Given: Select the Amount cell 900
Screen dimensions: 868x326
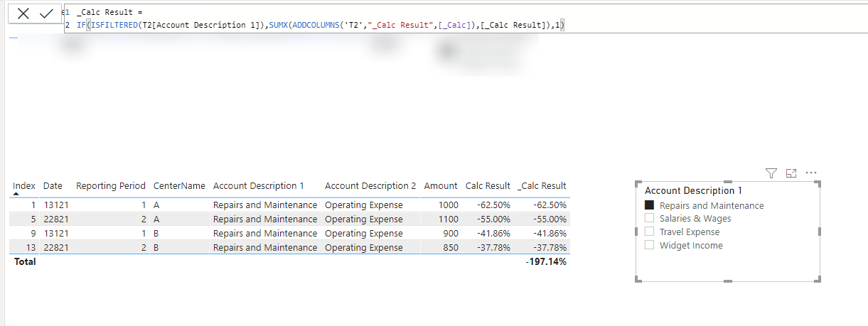Looking at the screenshot, I should pyautogui.click(x=451, y=234).
